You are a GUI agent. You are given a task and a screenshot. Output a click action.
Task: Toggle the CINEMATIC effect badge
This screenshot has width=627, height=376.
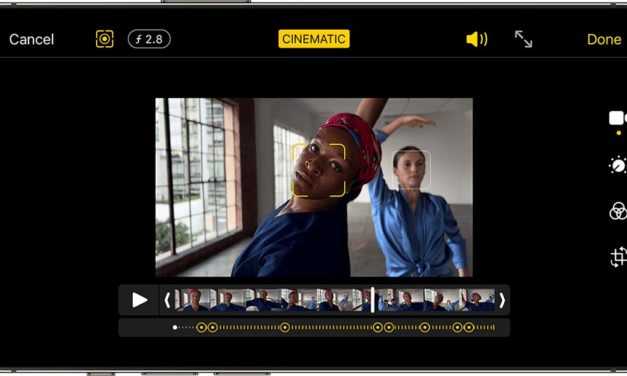(x=314, y=39)
